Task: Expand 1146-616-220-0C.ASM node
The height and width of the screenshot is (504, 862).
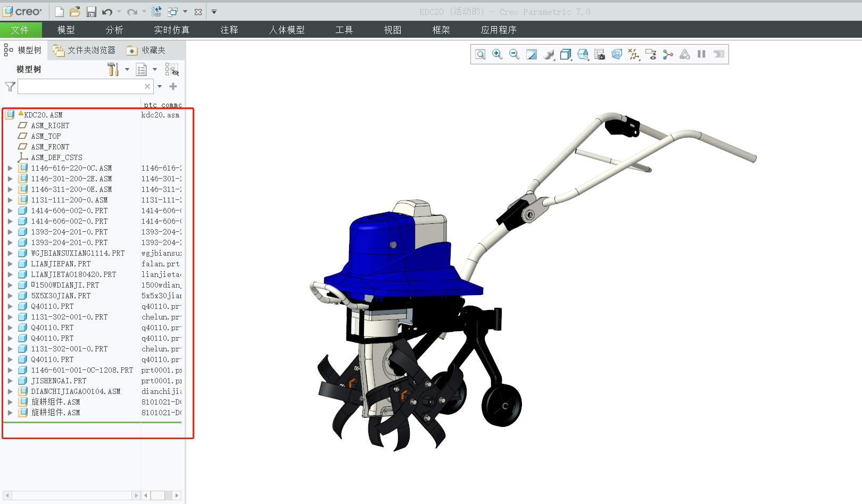Action: pos(10,168)
